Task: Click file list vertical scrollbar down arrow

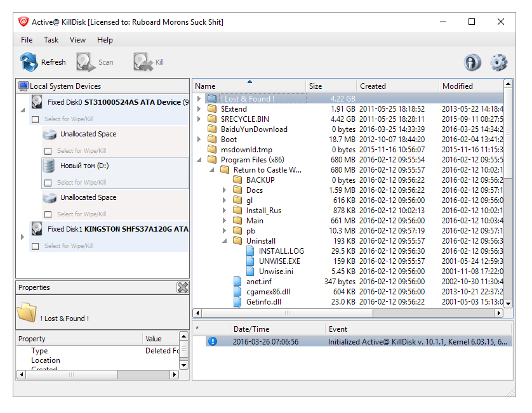Action: click(x=508, y=303)
